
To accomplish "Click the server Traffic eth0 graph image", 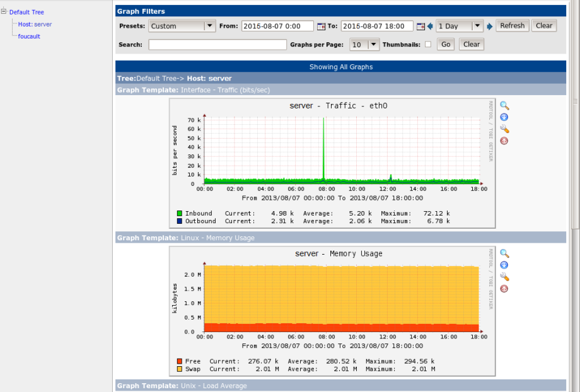I will click(x=332, y=163).
